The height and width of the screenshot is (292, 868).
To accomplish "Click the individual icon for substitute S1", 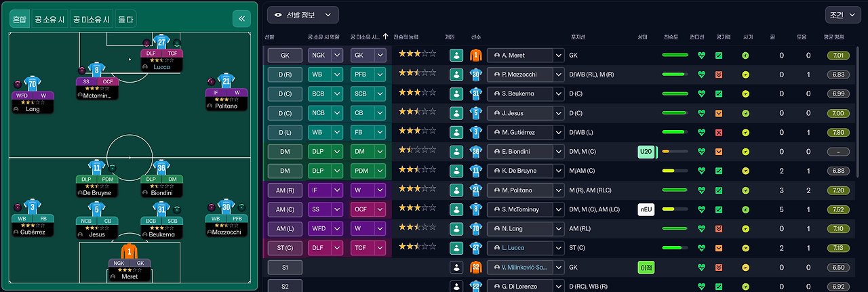I will pos(456,268).
